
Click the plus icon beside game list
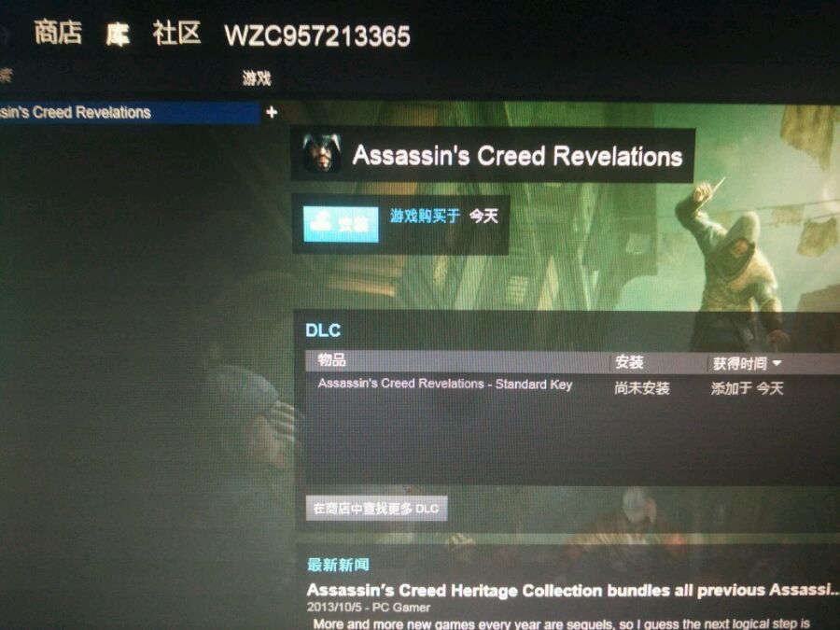[x=272, y=112]
